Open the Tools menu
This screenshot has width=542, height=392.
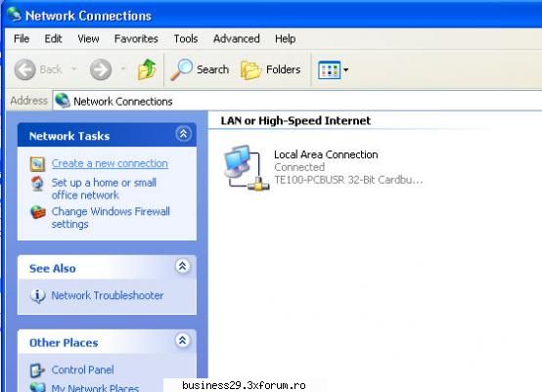186,39
